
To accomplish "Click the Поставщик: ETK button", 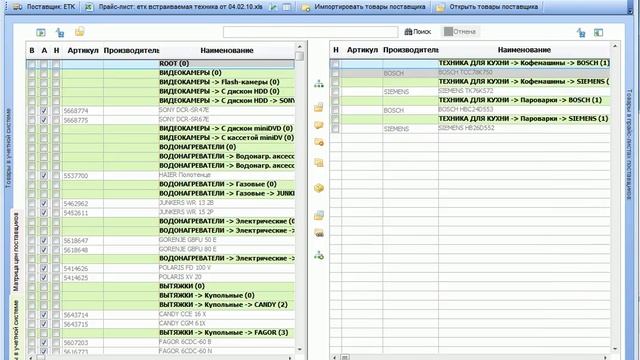I will coord(44,7).
